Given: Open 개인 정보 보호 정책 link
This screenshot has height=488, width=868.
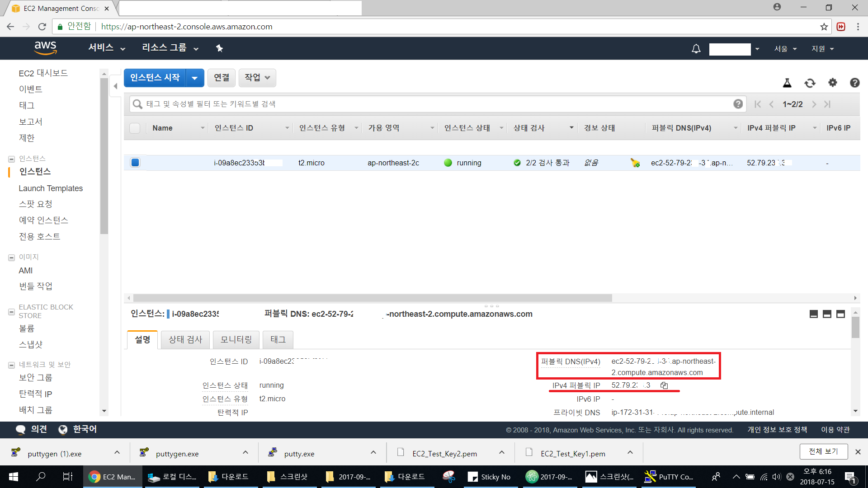Looking at the screenshot, I should click(777, 430).
